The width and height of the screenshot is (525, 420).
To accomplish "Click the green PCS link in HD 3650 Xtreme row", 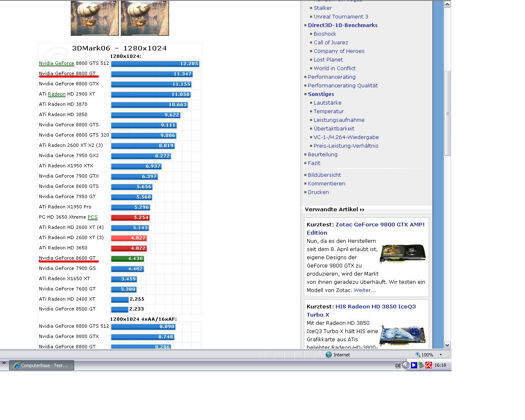I will click(93, 217).
